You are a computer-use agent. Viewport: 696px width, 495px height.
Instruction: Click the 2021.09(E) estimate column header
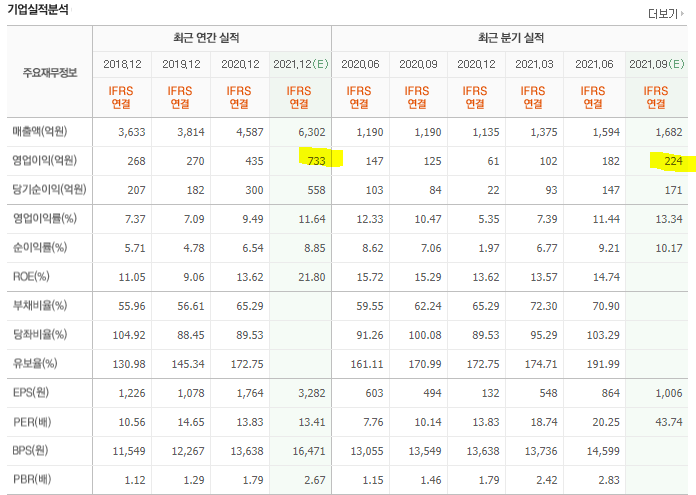point(656,64)
